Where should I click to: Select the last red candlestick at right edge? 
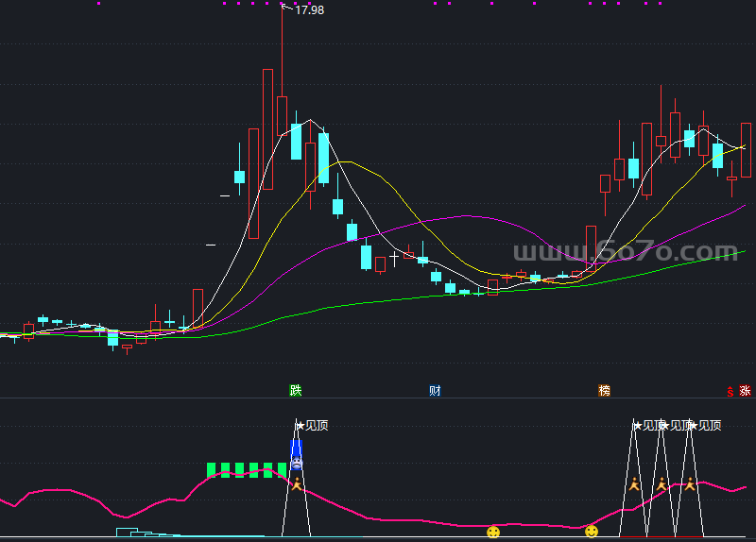[746, 149]
